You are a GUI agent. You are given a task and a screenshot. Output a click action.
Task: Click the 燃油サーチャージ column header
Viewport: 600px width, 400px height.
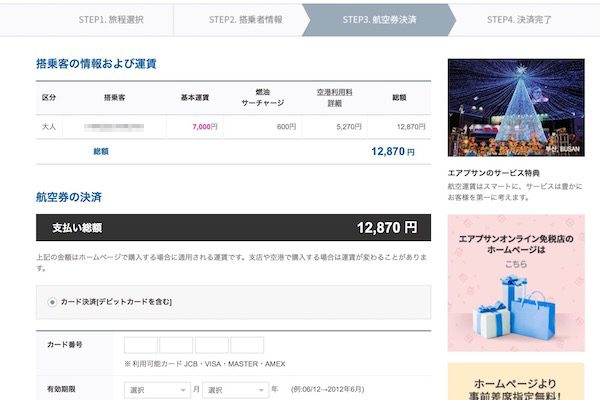(x=263, y=98)
